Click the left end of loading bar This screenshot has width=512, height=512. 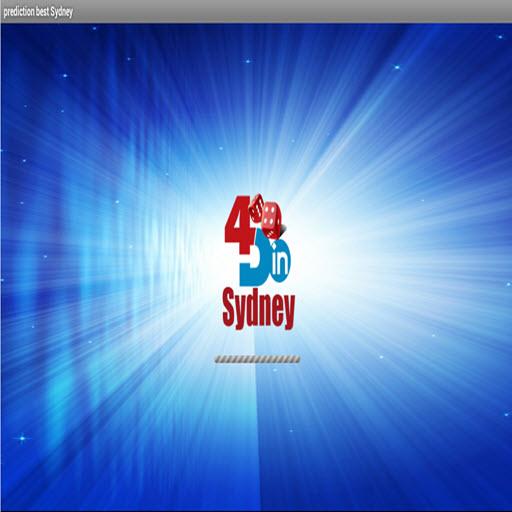[x=217, y=359]
